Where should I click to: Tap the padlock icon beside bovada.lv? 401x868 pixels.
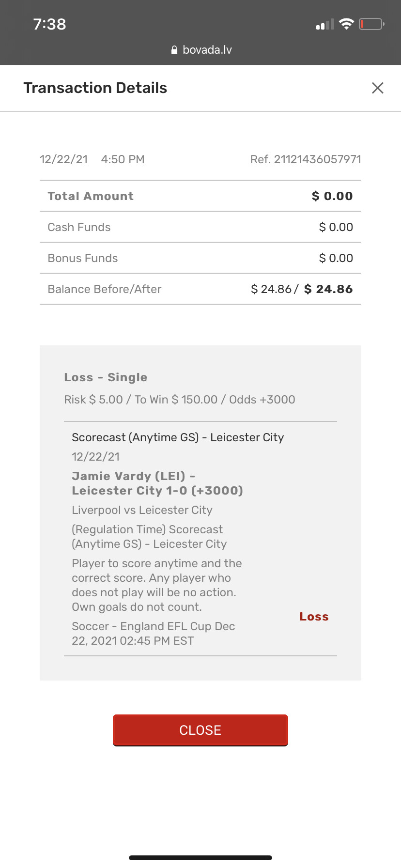coord(174,50)
